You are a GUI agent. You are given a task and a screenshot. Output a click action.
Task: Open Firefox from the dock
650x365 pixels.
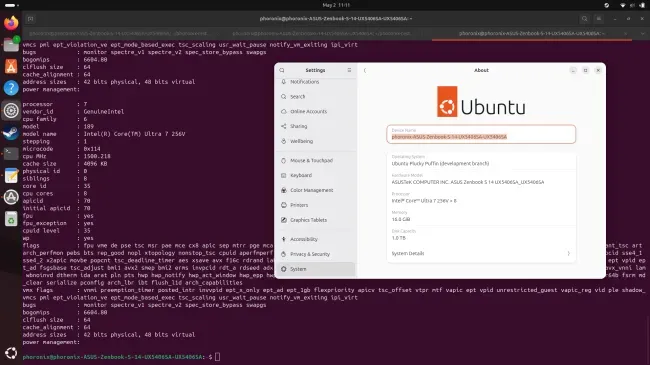11,22
